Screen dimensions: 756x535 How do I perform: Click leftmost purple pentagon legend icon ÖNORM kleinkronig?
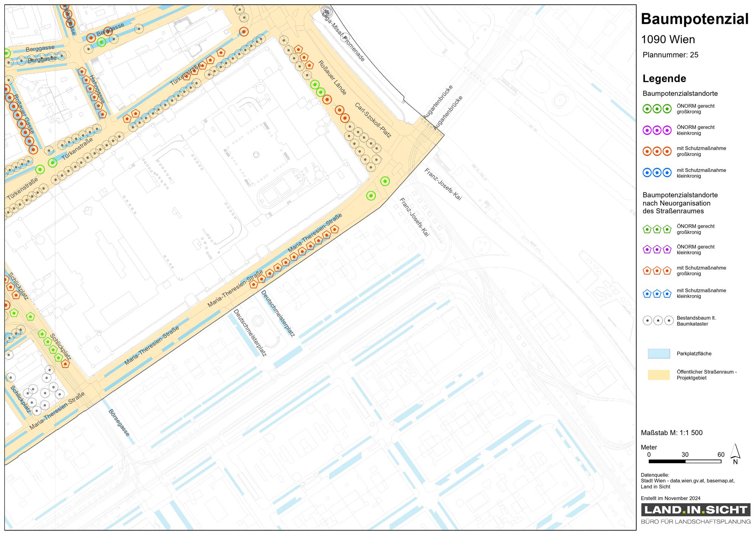647,250
